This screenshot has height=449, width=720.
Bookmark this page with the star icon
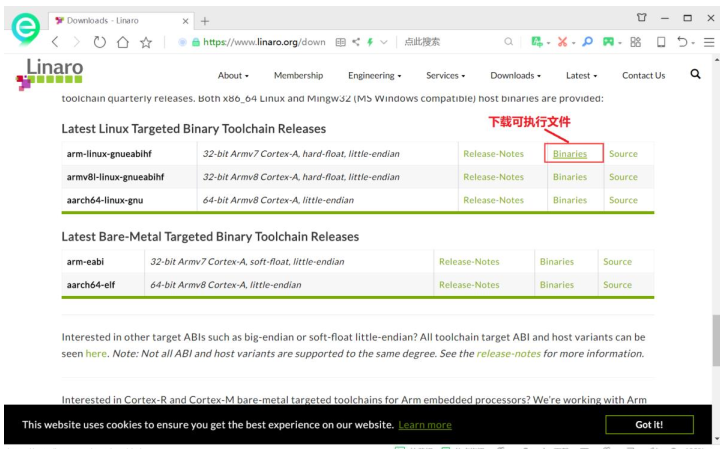[146, 42]
